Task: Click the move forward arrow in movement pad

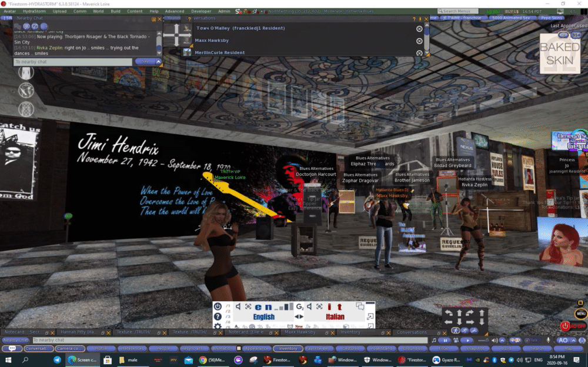Action: click(459, 313)
